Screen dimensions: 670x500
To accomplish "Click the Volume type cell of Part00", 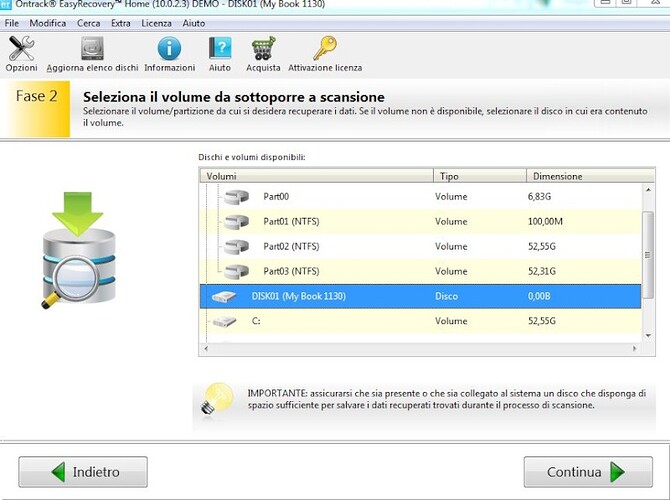I will [x=451, y=197].
